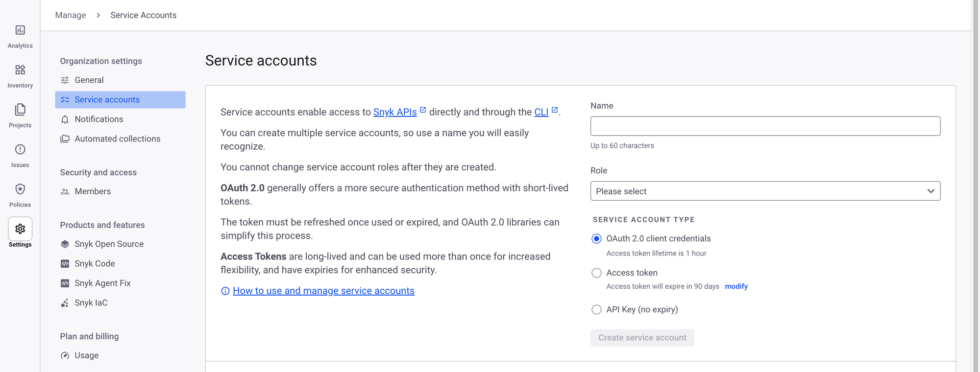Open the CLI documentation link
This screenshot has width=980, height=372.
tap(541, 112)
